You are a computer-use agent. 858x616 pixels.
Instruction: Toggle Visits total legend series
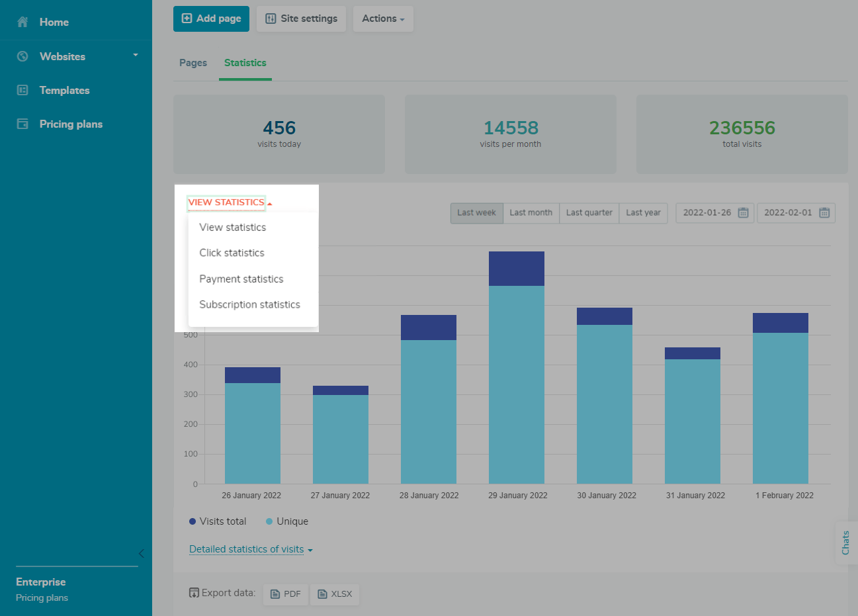pyautogui.click(x=218, y=521)
